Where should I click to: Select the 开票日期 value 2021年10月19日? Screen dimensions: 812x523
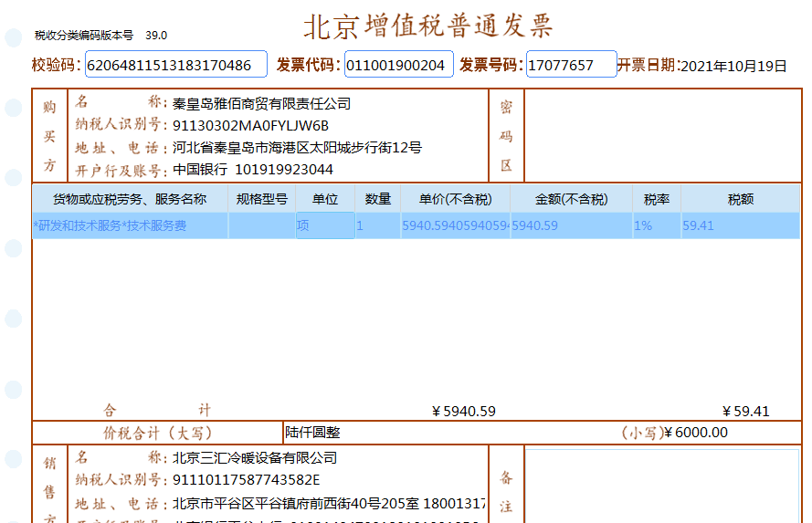click(733, 67)
